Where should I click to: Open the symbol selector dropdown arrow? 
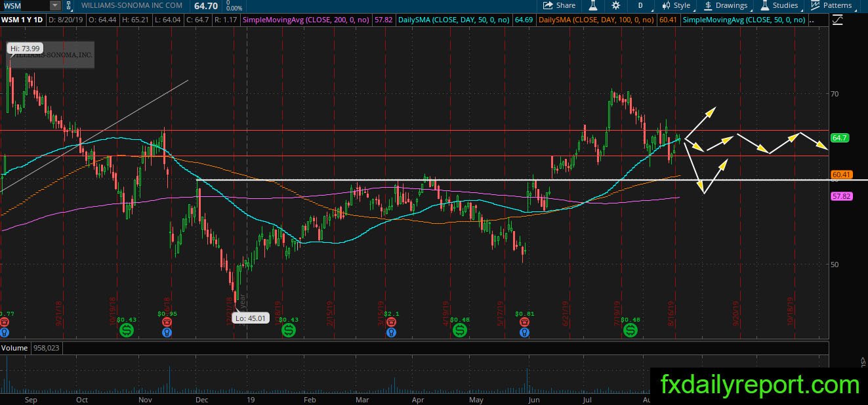(54, 5)
